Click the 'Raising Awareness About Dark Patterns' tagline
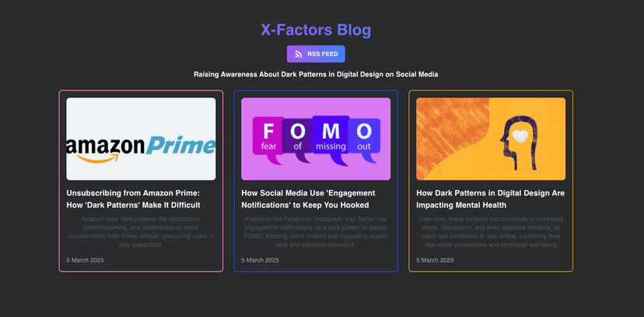The image size is (644, 317). [316, 75]
